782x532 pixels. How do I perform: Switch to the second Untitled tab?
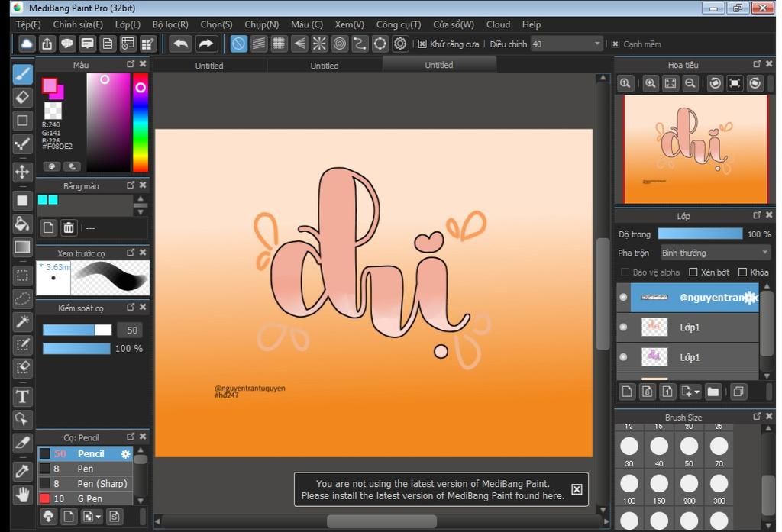tap(324, 66)
